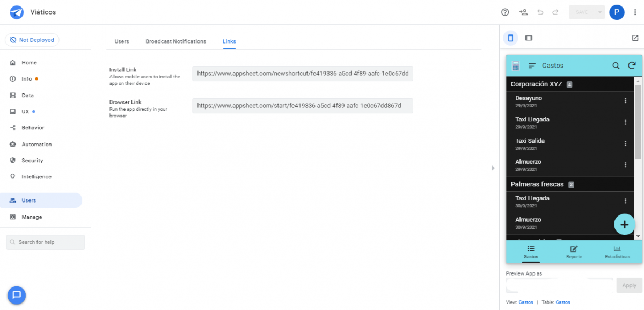The image size is (644, 310).
Task: Click the Gastos table link
Action: click(x=562, y=302)
